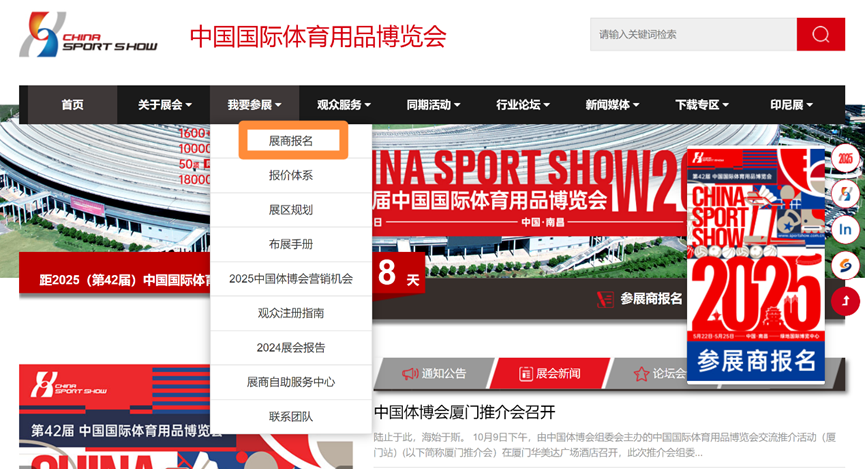Click the news icon on 展会新闻 tab

(x=525, y=374)
